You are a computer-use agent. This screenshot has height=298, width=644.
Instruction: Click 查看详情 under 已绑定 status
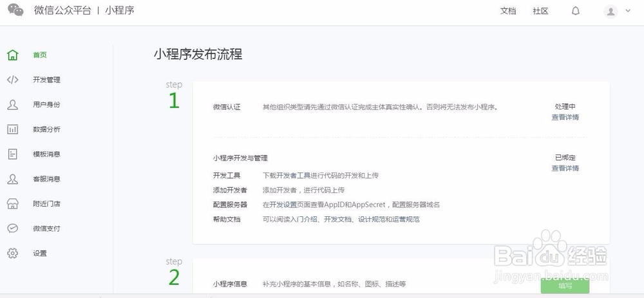tap(565, 168)
